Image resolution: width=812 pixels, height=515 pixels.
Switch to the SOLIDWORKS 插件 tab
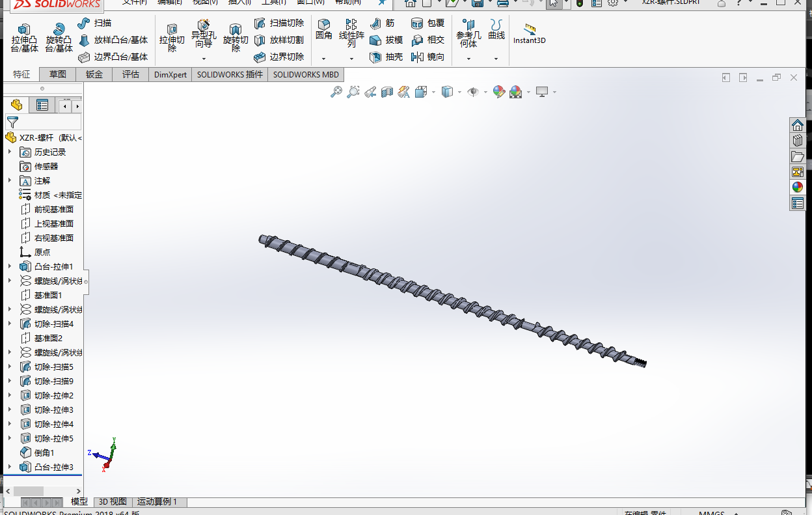(x=230, y=74)
